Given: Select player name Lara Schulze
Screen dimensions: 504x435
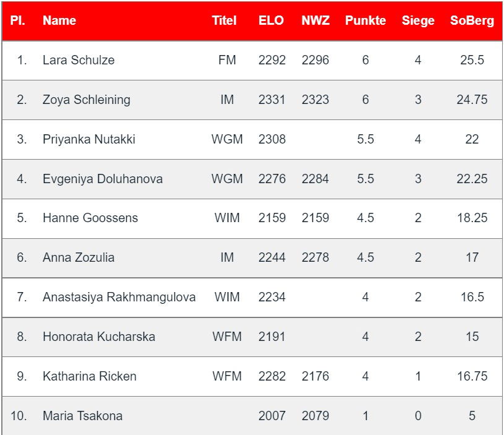Looking at the screenshot, I should [79, 60].
